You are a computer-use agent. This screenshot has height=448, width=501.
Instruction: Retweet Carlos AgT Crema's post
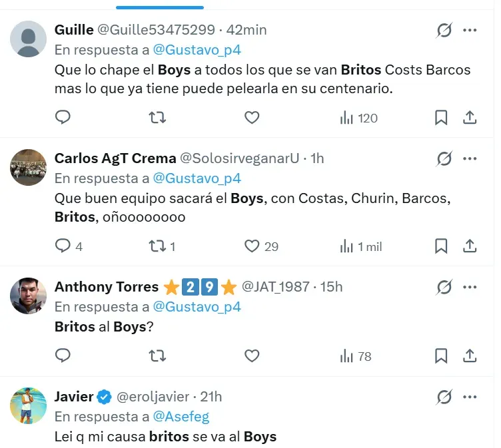157,246
